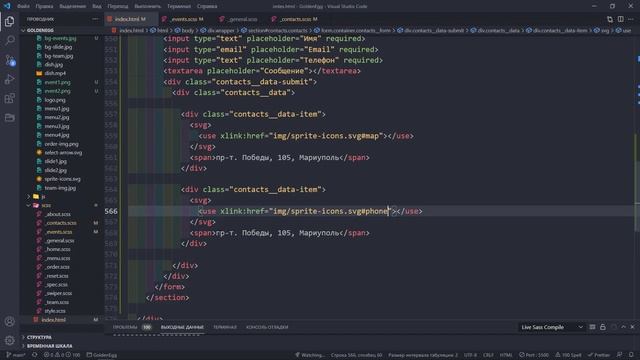Open the Manage gear icon
The height and width of the screenshot is (360, 640).
(x=9, y=340)
